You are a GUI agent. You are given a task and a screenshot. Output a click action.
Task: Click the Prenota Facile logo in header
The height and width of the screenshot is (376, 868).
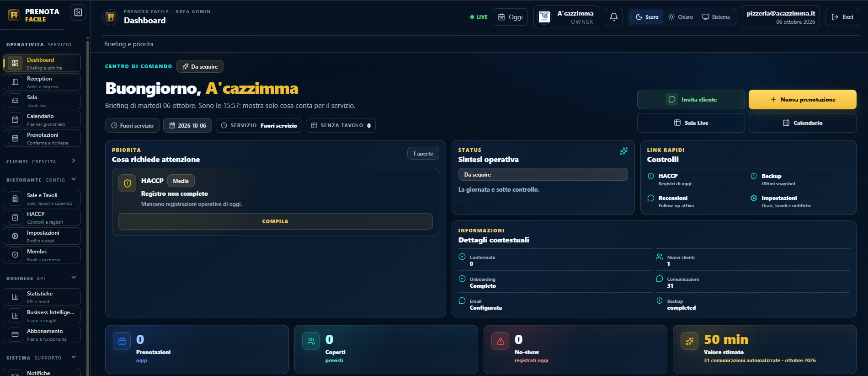tap(110, 17)
